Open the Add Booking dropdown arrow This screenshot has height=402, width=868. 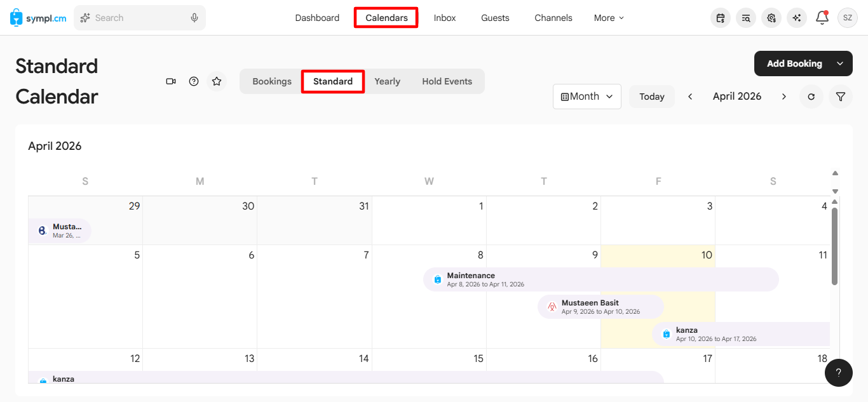pos(840,64)
